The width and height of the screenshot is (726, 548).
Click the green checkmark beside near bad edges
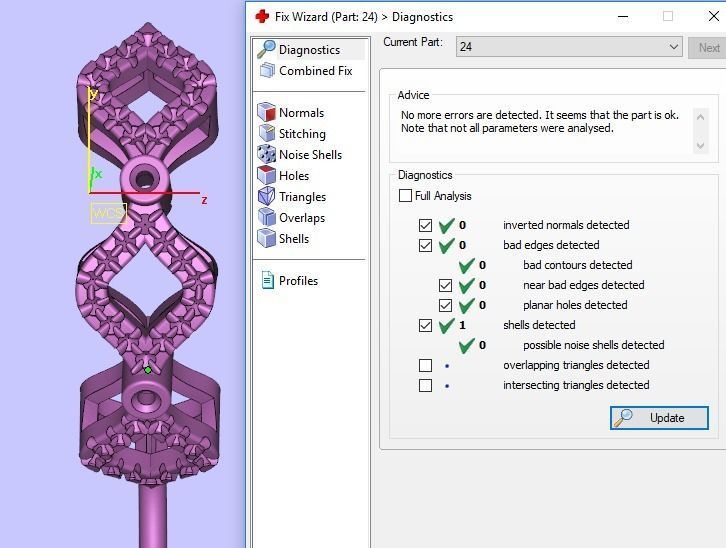pyautogui.click(x=466, y=286)
